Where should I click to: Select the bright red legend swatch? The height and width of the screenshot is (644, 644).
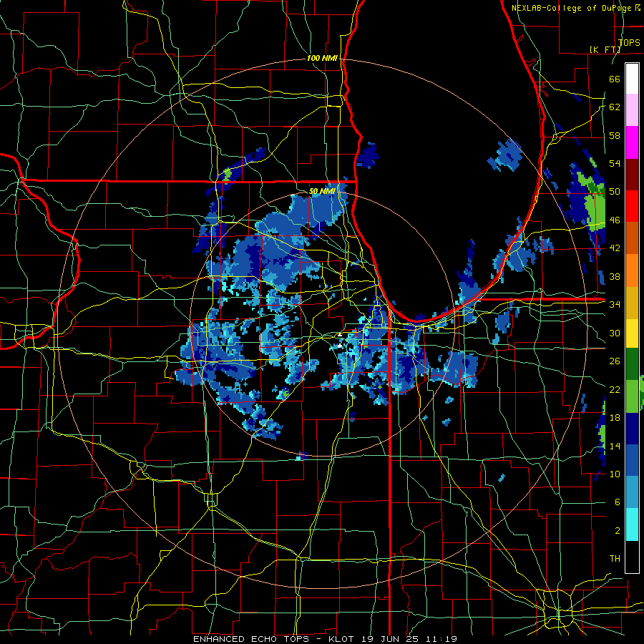coord(632,206)
